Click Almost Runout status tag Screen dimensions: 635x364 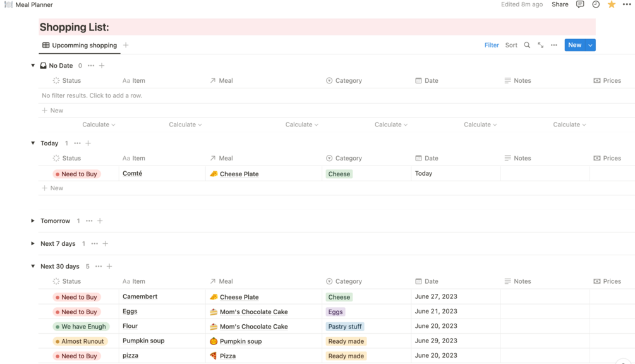tap(80, 341)
